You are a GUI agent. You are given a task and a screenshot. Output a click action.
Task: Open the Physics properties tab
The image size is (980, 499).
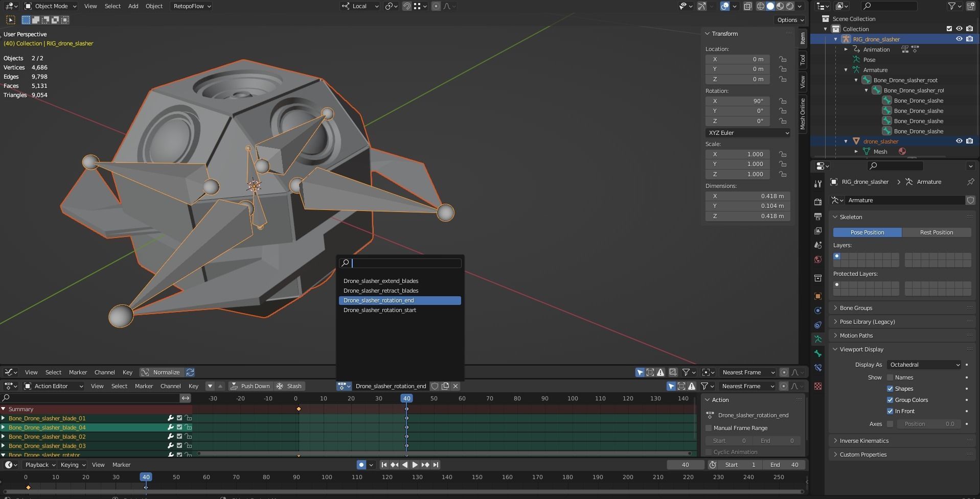(x=818, y=311)
